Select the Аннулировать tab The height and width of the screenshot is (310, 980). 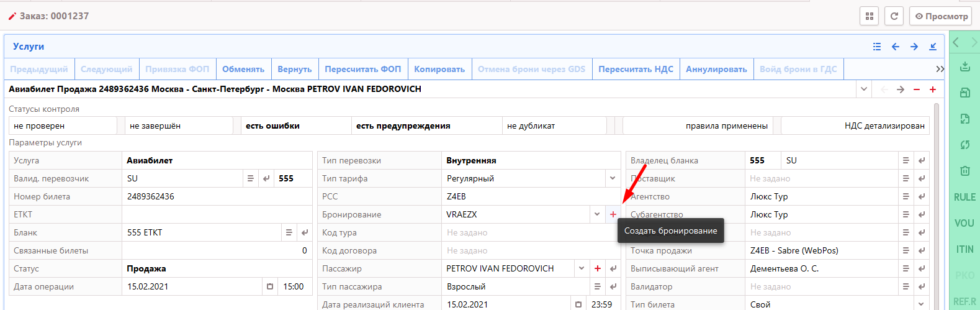click(716, 69)
